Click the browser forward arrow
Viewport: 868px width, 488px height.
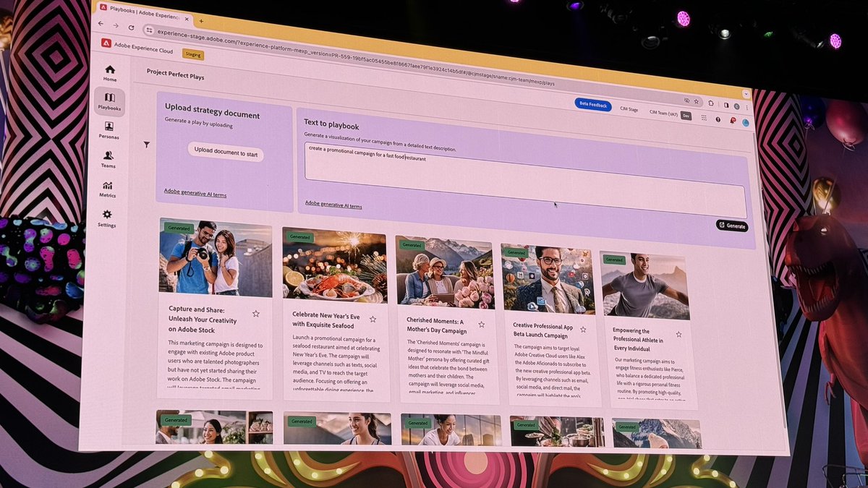(x=117, y=25)
